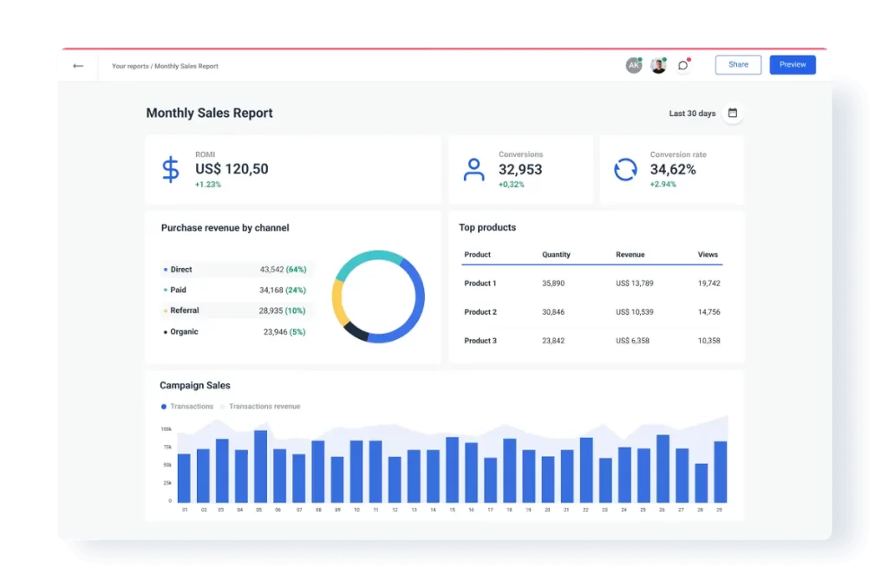Click the AK user avatar
Screen dimensions: 888x588
point(634,65)
